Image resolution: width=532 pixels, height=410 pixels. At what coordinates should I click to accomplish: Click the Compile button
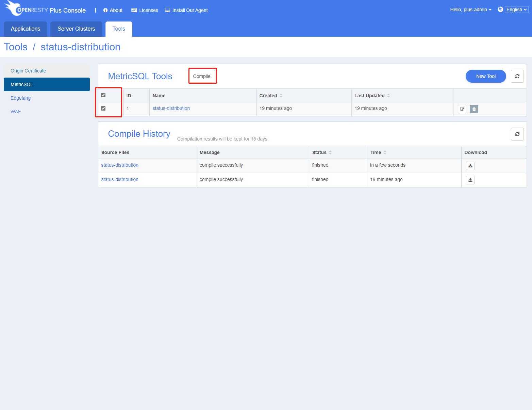[x=202, y=76]
